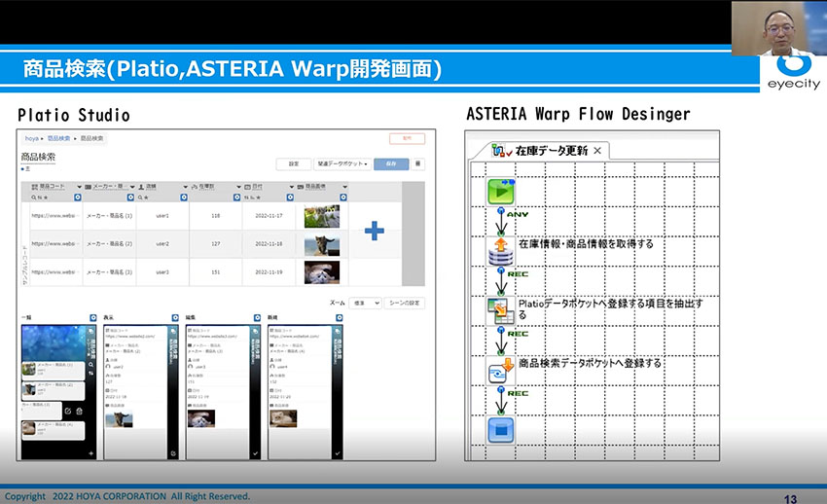The image size is (827, 504).
Task: Click the 在庫データ更新 tab flow icon
Action: (501, 151)
